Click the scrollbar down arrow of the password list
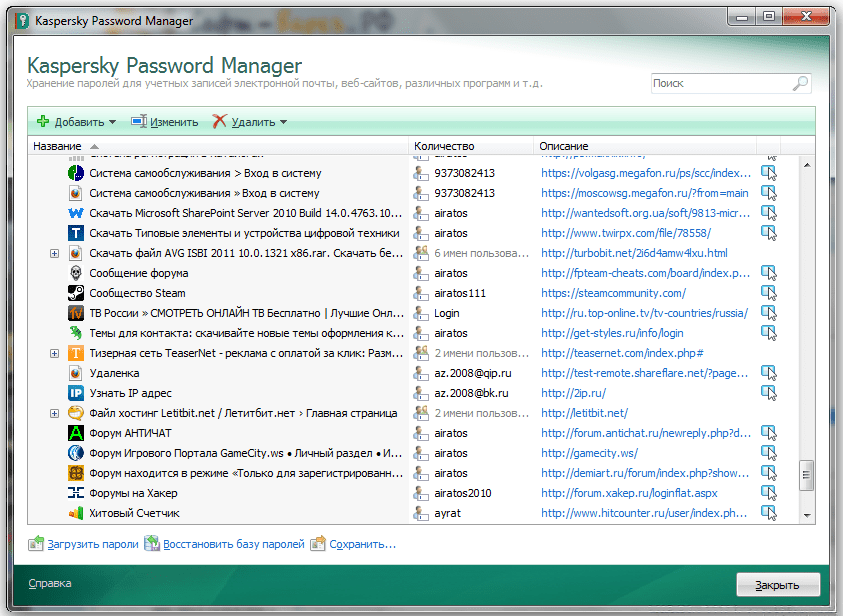 807,515
